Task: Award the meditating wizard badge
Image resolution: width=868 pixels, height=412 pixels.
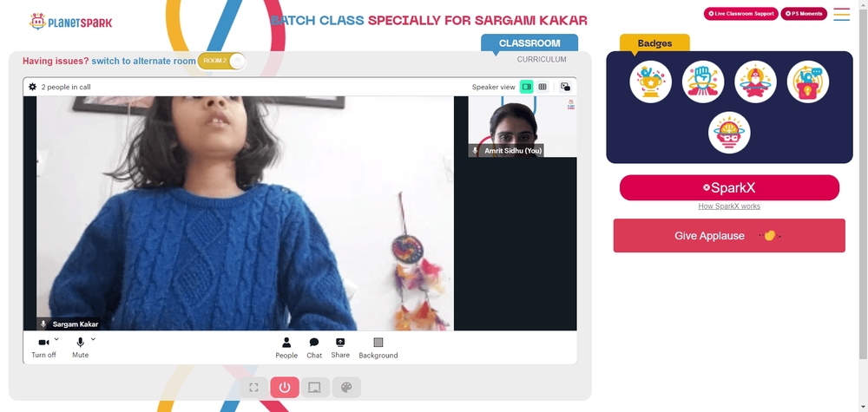Action: point(756,82)
